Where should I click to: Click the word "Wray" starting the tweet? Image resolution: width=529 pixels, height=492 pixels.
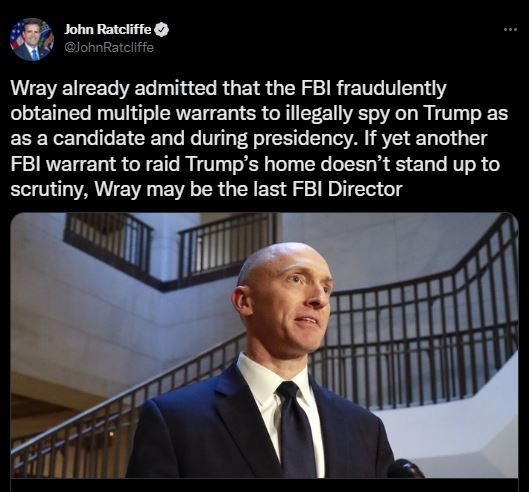tap(33, 89)
